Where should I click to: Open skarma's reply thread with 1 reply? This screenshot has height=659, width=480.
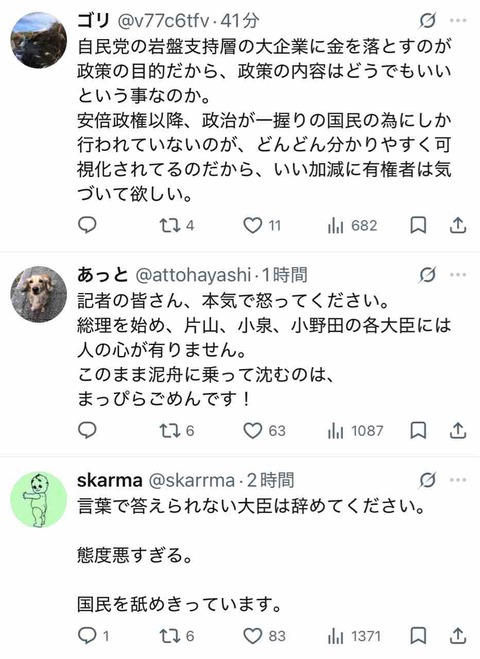pyautogui.click(x=93, y=636)
